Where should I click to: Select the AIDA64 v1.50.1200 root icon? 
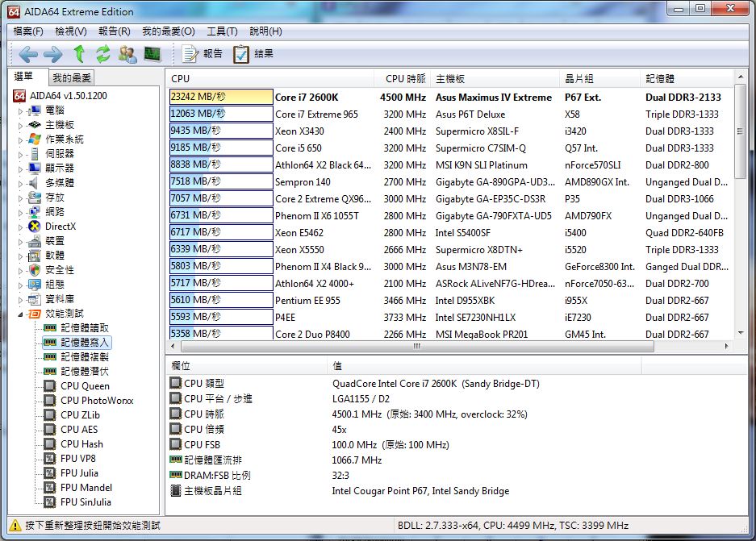19,96
